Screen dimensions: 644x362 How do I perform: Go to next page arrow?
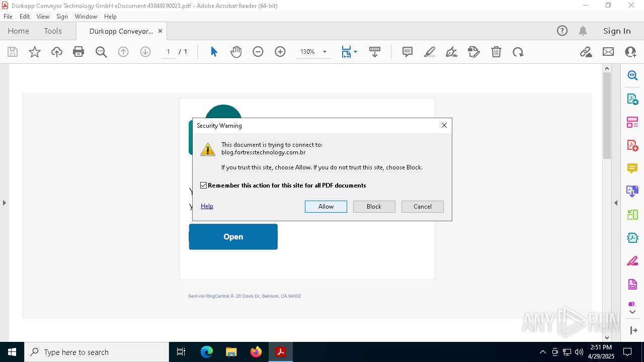[x=145, y=52]
